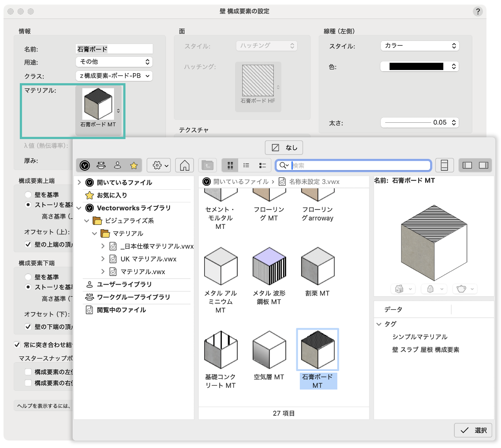The image size is (501, 448).
Task: Toggle the left file browser pane icon
Action: coord(468,165)
